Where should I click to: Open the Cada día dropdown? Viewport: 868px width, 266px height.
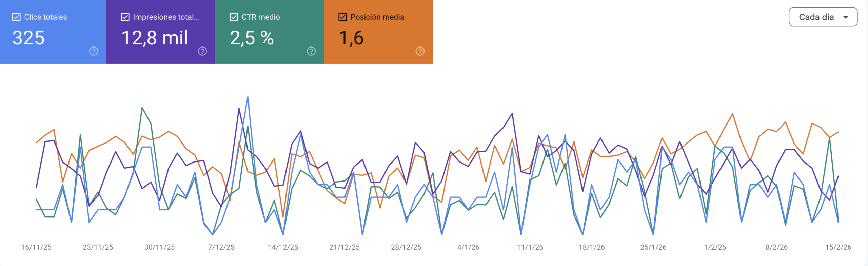(823, 17)
